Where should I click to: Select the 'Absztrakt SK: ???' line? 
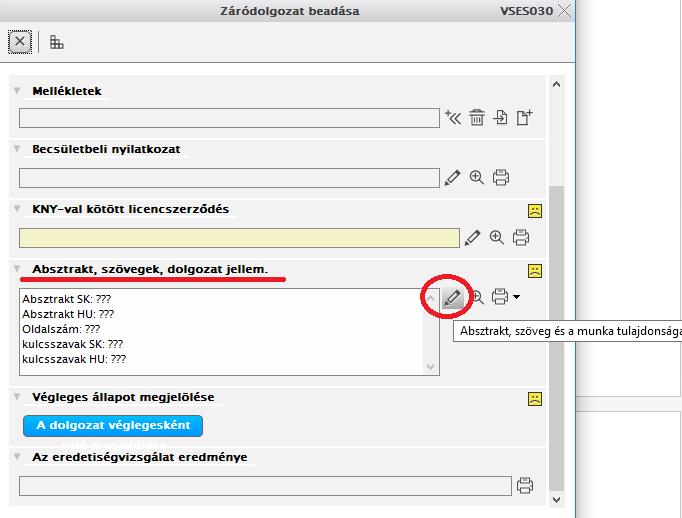point(67,299)
